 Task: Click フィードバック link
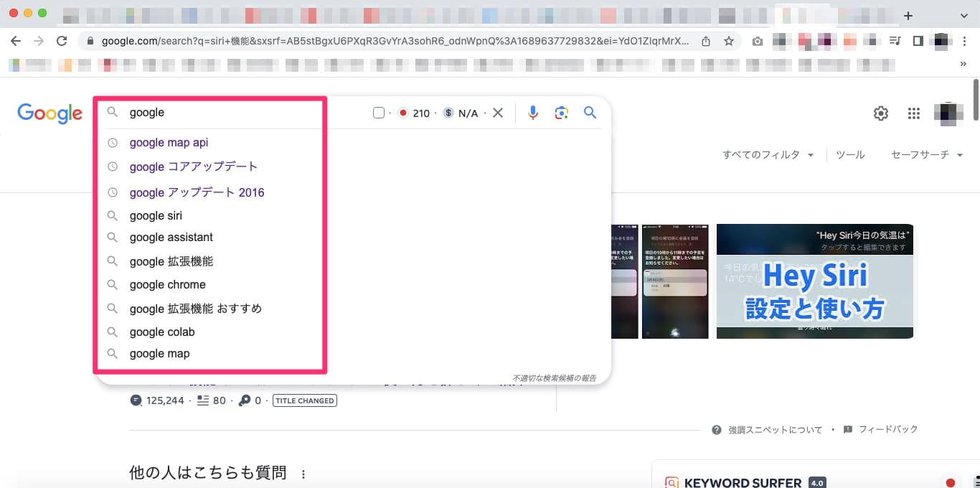tap(888, 430)
